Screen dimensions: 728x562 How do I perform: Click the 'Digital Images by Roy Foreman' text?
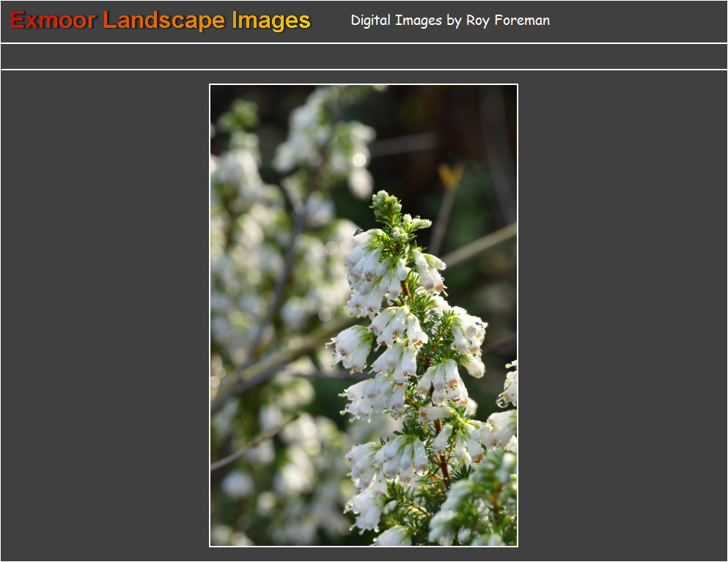(449, 21)
